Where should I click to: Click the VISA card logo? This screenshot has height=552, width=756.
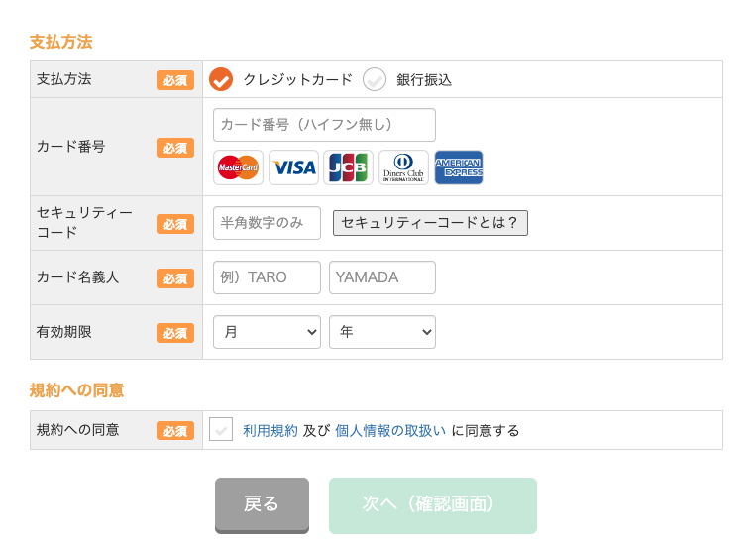(x=293, y=167)
